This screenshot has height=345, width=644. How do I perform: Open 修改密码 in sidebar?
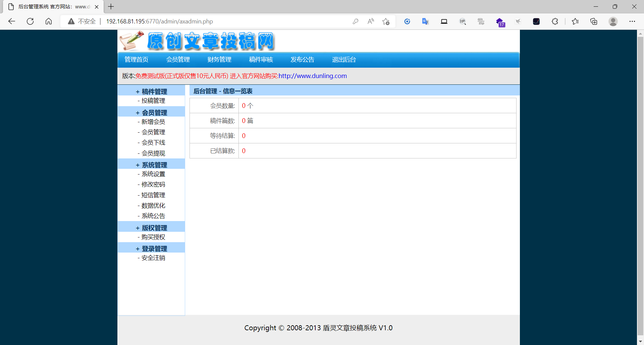click(x=153, y=185)
